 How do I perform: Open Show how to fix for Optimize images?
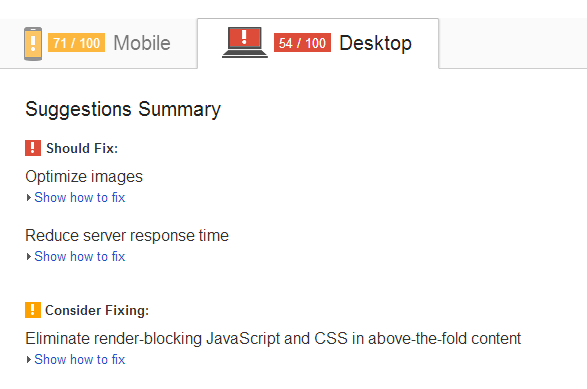80,197
